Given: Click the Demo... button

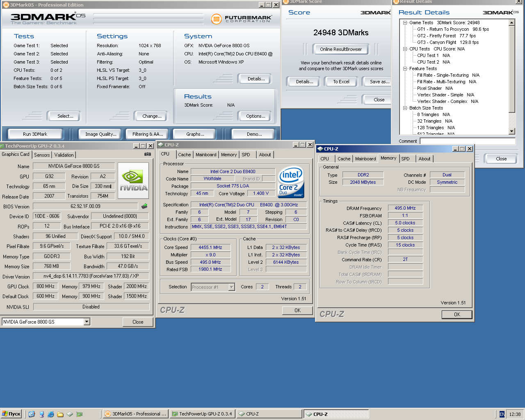Looking at the screenshot, I should (254, 134).
